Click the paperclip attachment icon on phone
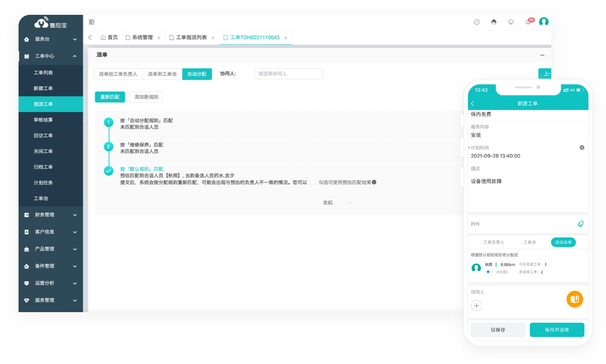 [x=581, y=224]
